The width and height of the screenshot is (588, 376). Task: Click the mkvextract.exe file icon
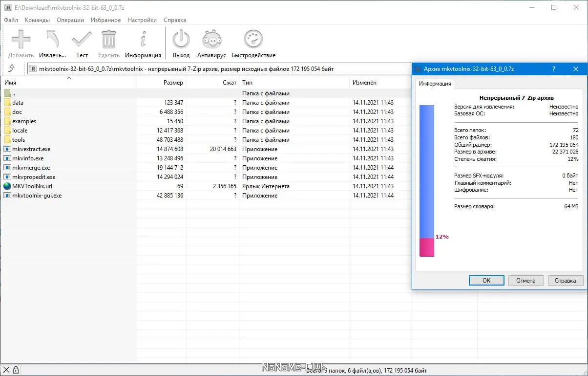7,149
